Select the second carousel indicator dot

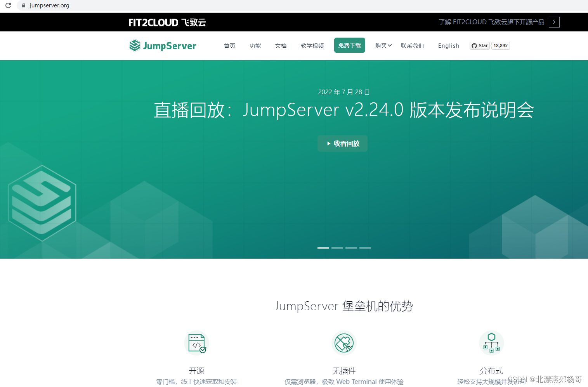click(337, 248)
